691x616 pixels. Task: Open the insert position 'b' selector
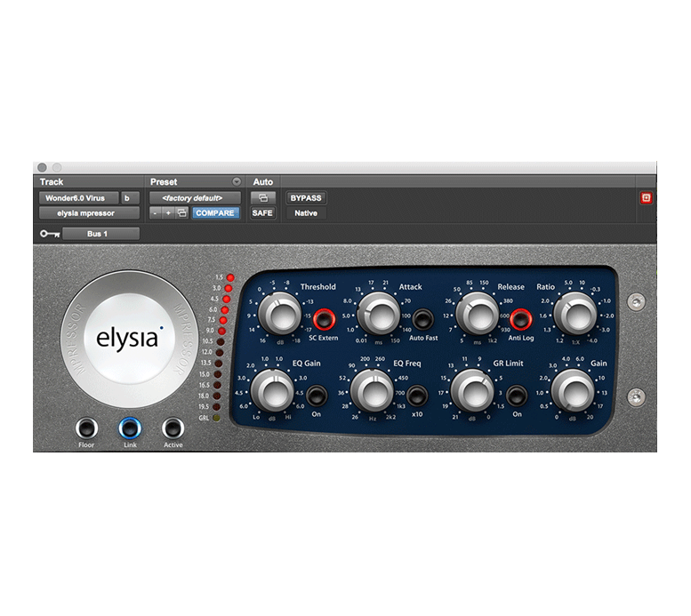tap(130, 198)
